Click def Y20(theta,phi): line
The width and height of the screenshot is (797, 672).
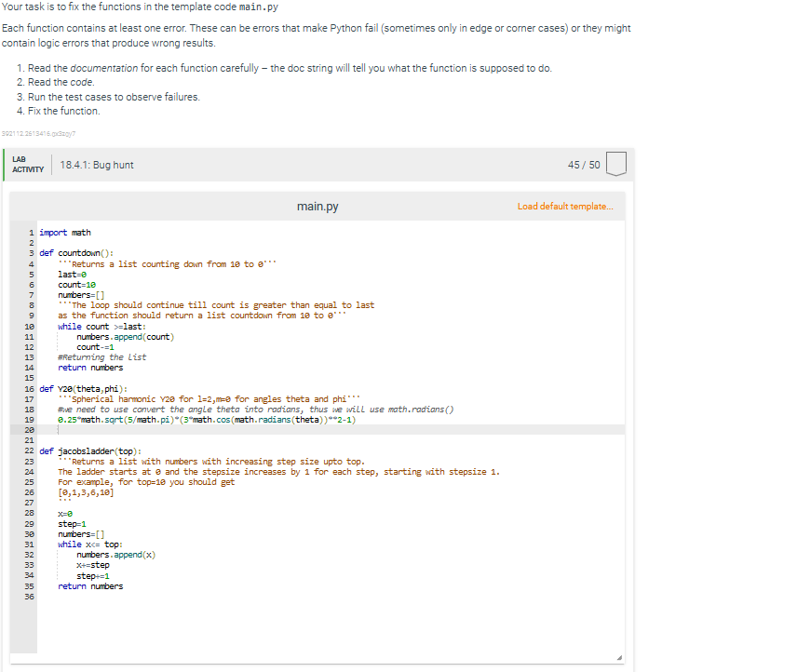[x=84, y=389]
